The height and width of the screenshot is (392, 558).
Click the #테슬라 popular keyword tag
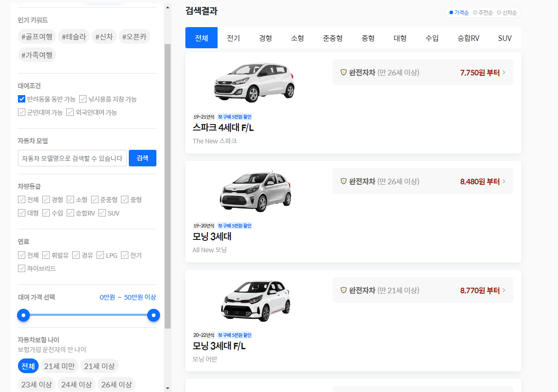tap(74, 36)
